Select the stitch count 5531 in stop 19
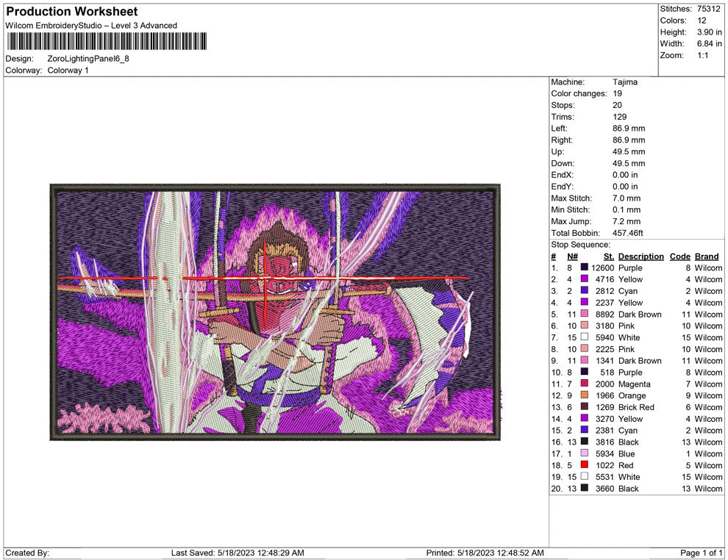This screenshot has width=728, height=560. (605, 477)
